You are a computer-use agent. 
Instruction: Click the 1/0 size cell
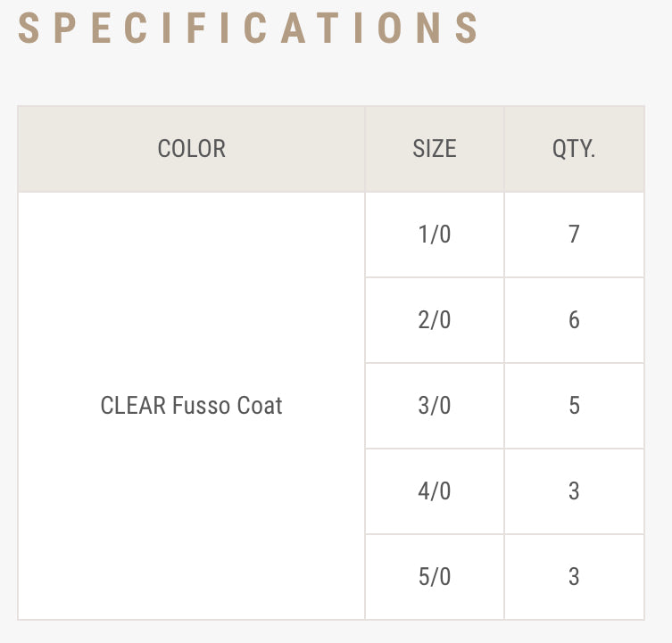point(435,235)
